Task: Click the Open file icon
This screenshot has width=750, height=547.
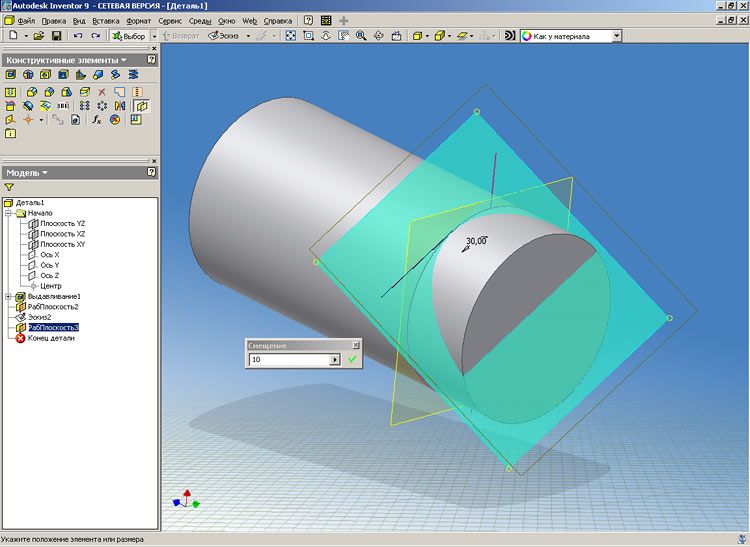Action: [x=39, y=36]
